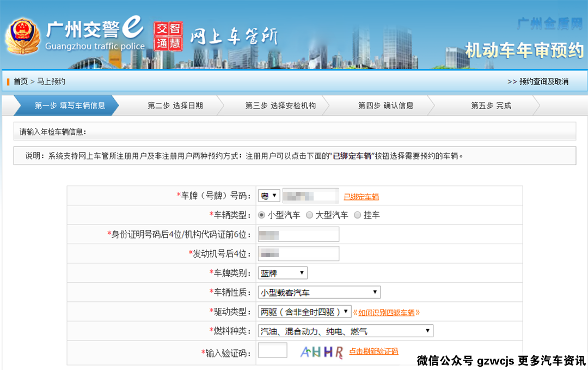Click the police badge emblem logo

click(22, 36)
